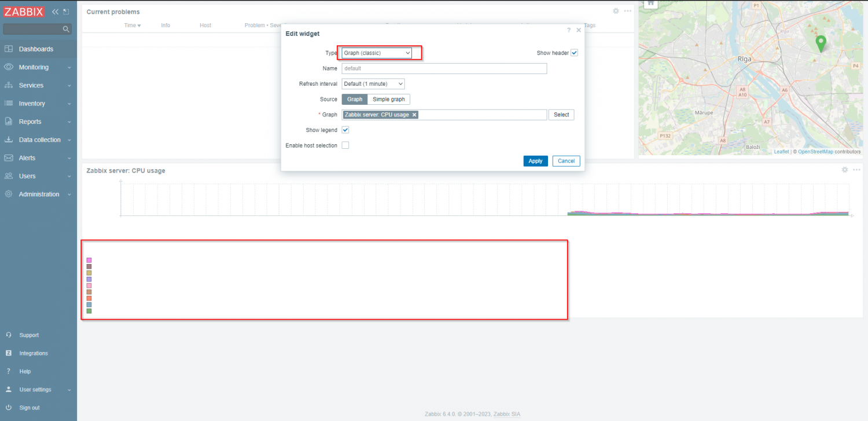Enable host selection checkbox
Screen dimensions: 868x421
pos(345,145)
